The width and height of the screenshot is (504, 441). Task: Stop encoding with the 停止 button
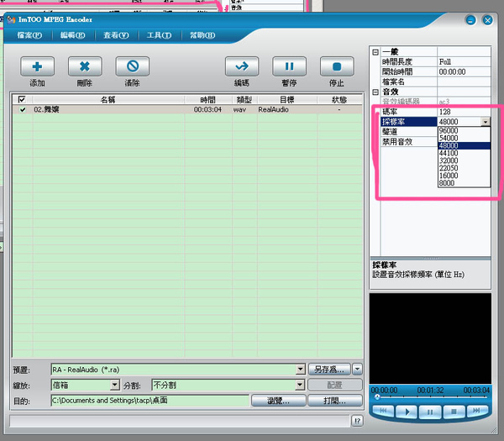[337, 66]
